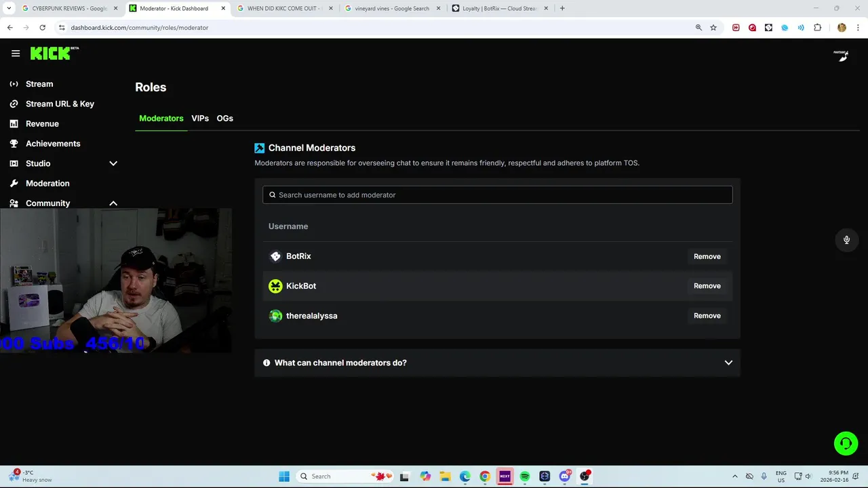Screen dimensions: 868x488
Task: Select the Moderators tab
Action: (161, 118)
